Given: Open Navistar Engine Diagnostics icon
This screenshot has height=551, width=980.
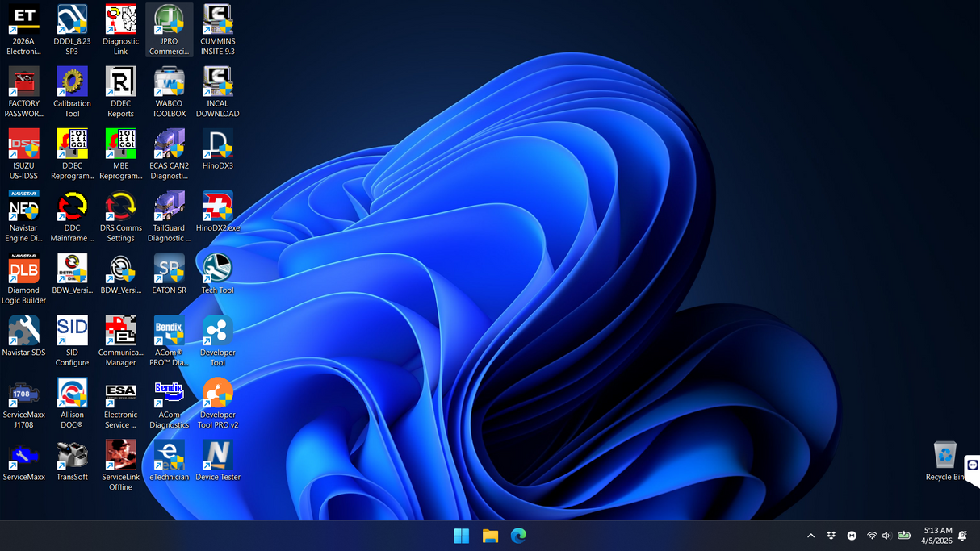Looking at the screenshot, I should (x=23, y=216).
